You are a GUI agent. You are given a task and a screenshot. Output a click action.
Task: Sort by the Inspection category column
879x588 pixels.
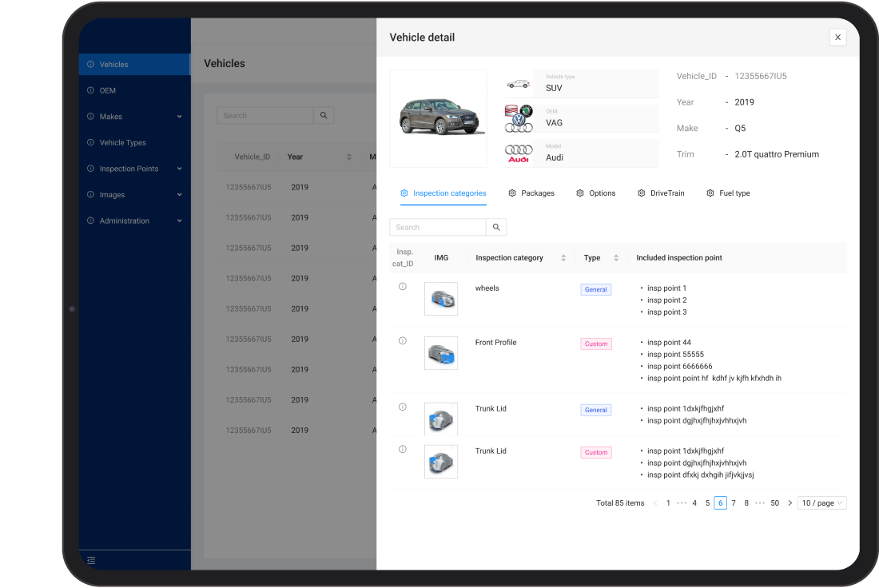point(563,258)
